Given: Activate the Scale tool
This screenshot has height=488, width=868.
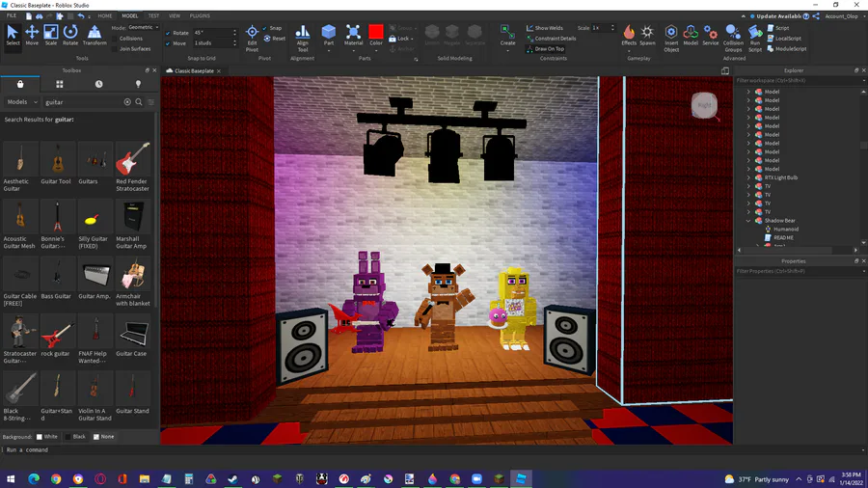Looking at the screenshot, I should click(x=51, y=35).
